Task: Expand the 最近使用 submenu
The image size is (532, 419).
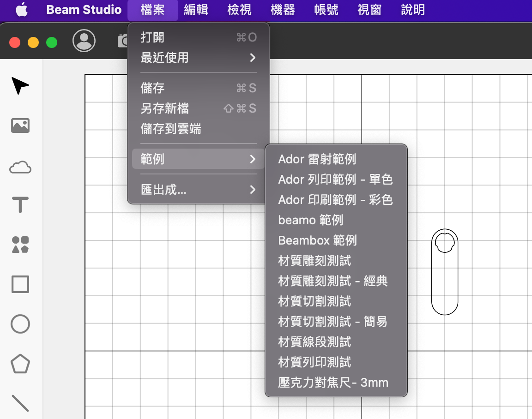Action: [199, 58]
